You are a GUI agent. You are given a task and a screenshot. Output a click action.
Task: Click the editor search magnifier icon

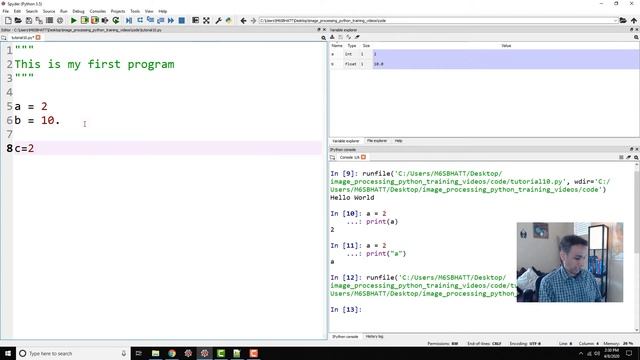coord(323,38)
